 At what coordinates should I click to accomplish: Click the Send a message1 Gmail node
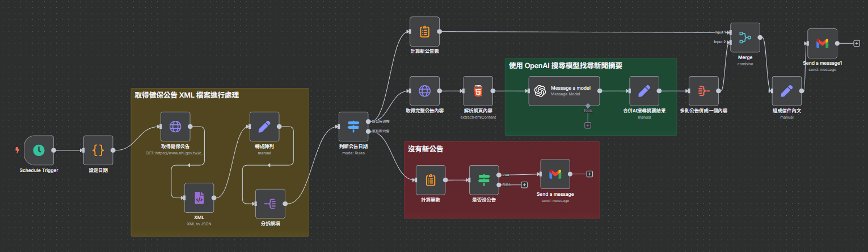pyautogui.click(x=822, y=43)
